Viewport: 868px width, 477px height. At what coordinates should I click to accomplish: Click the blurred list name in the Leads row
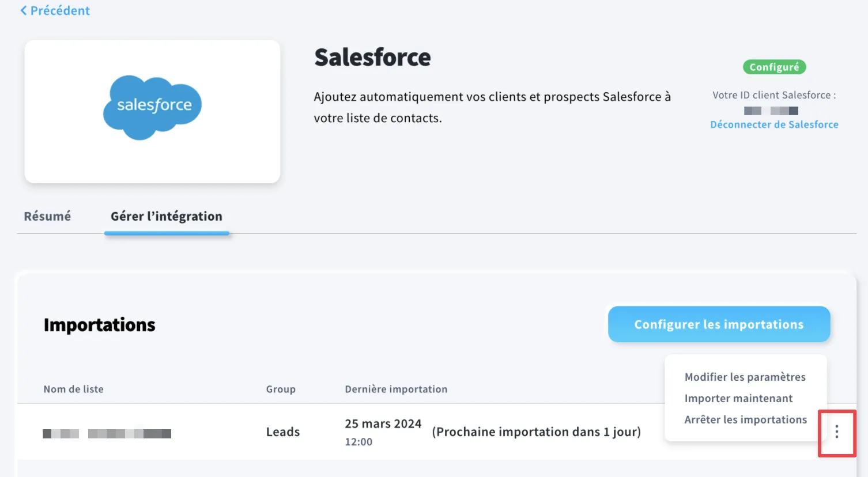107,433
